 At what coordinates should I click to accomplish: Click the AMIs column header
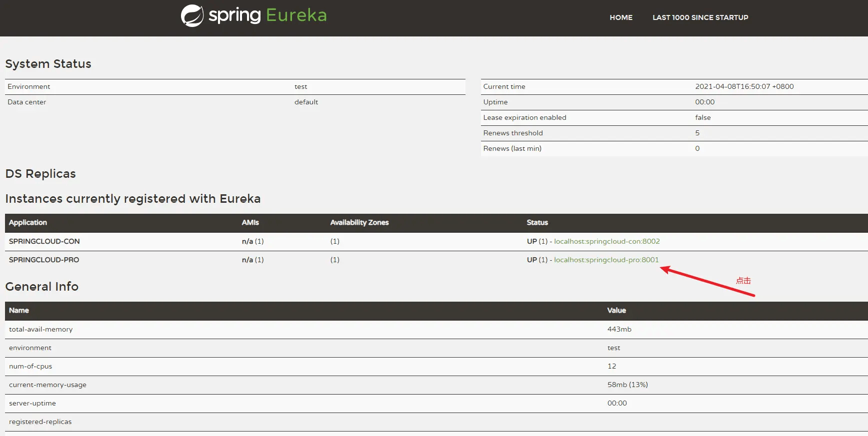[250, 223]
